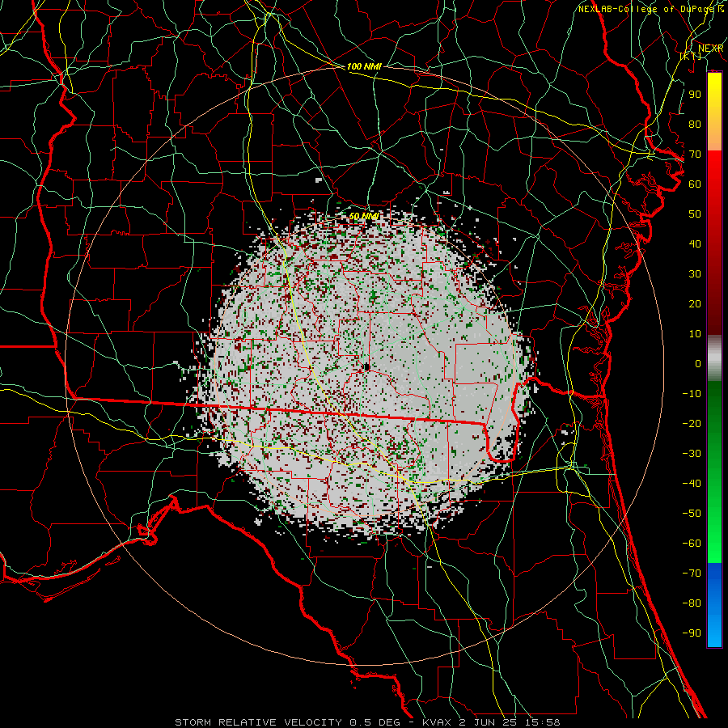This screenshot has height=728, width=728.
Task: Click the -70 value on velocity scale
Action: coord(692,574)
